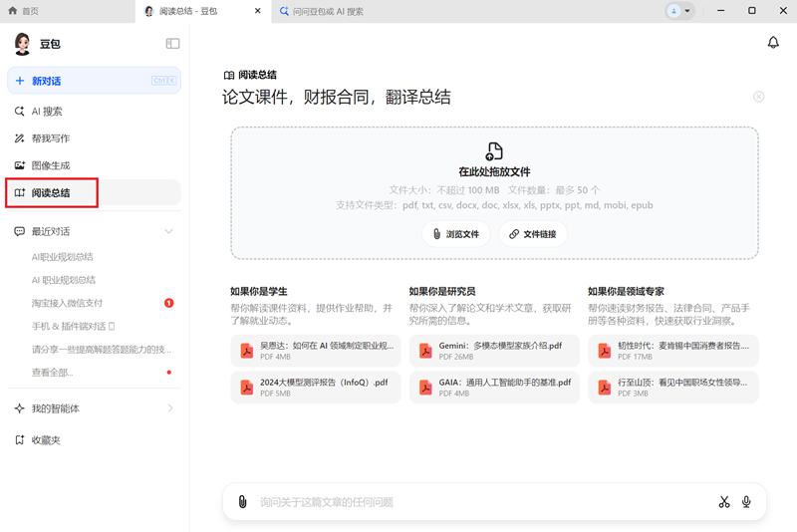
Task: Open Gemini：多模态模型家族介绍.pdf
Action: pyautogui.click(x=494, y=351)
